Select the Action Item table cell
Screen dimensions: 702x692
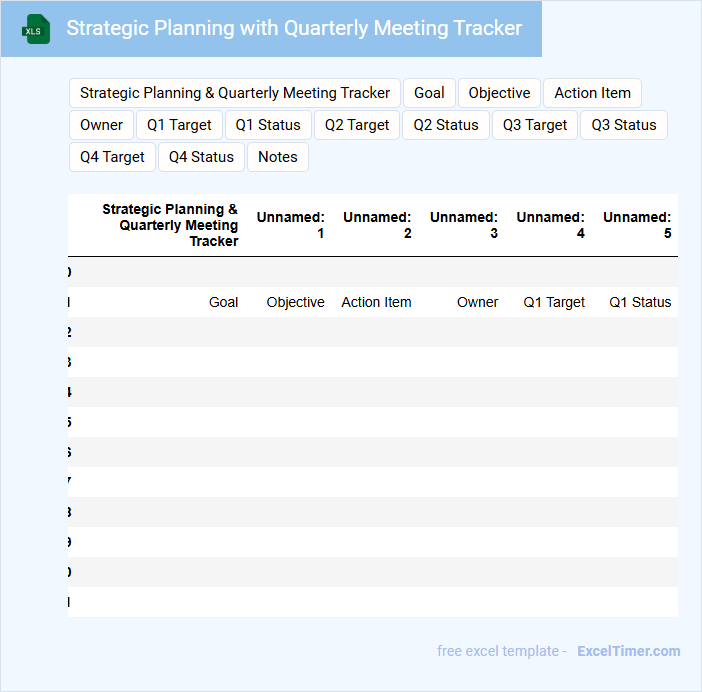pos(376,302)
